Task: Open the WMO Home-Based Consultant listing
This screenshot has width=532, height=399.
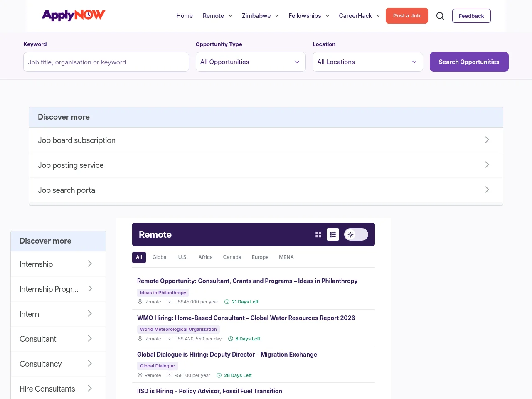Action: point(246,318)
